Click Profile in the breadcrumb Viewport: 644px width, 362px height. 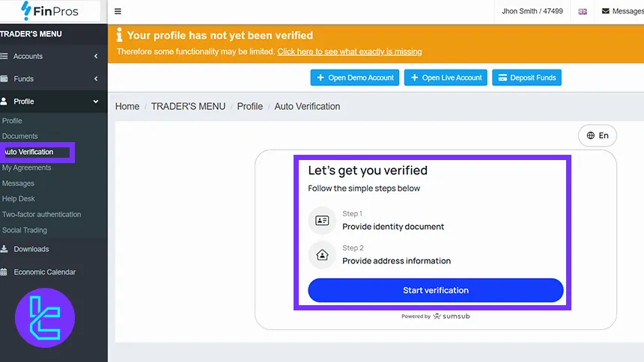[x=249, y=106]
